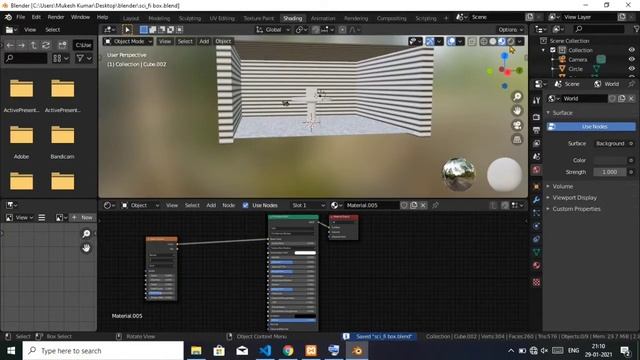Open Object Data green triangle tab
Viewport: 640px width, 360px height.
click(x=536, y=252)
